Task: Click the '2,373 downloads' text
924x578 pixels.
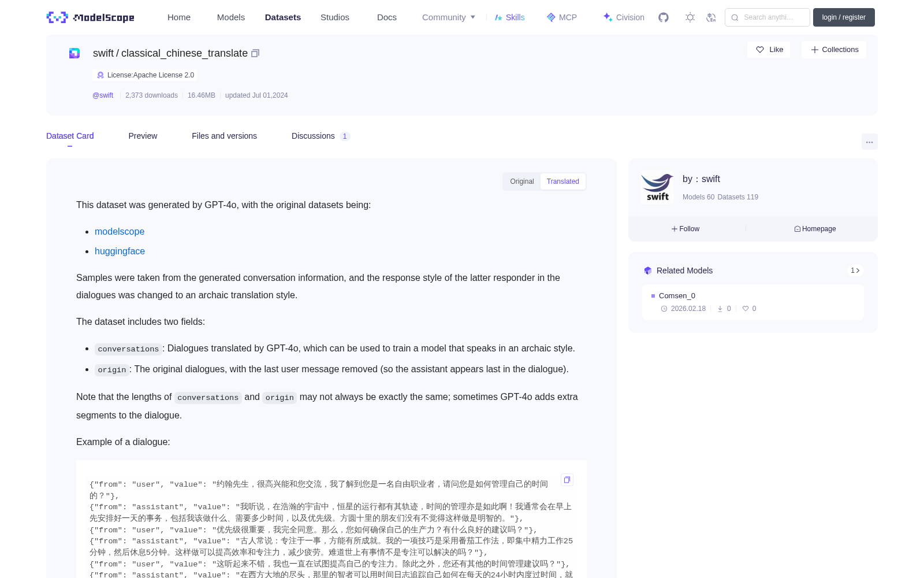Action: (x=151, y=95)
